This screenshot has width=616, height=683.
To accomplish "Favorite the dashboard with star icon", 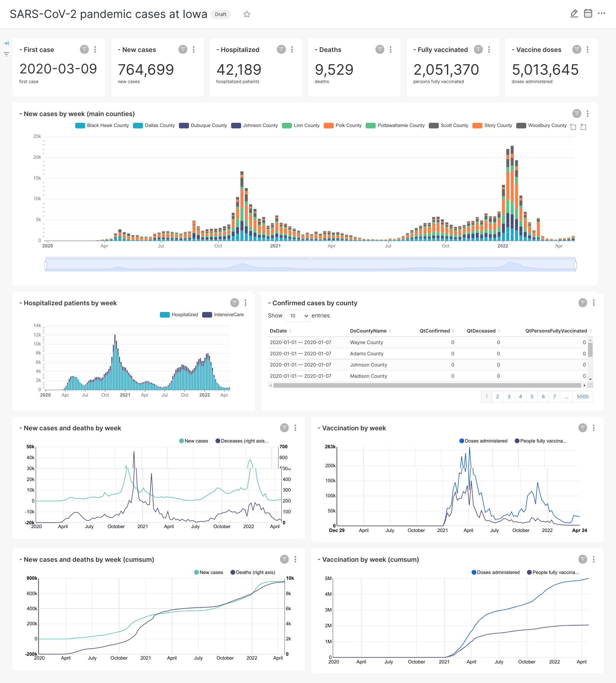I will [x=247, y=14].
